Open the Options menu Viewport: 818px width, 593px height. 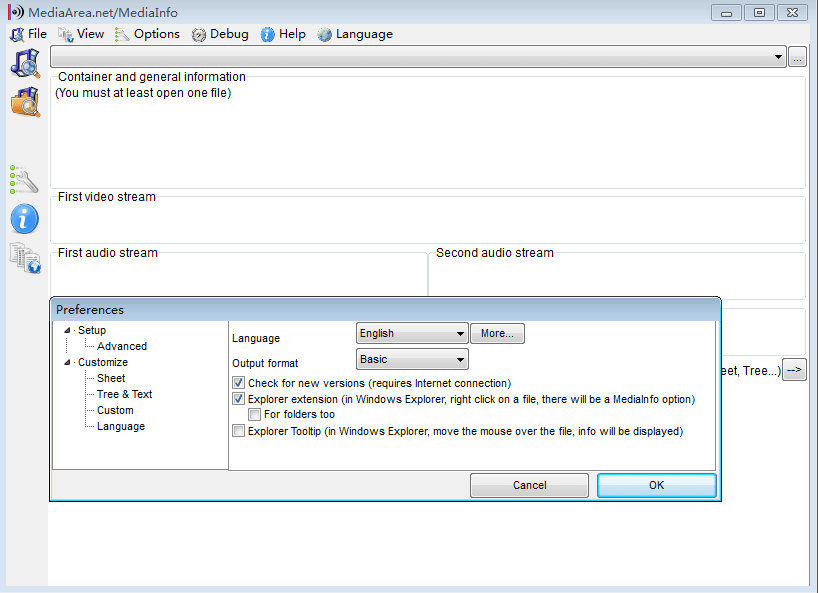(148, 34)
